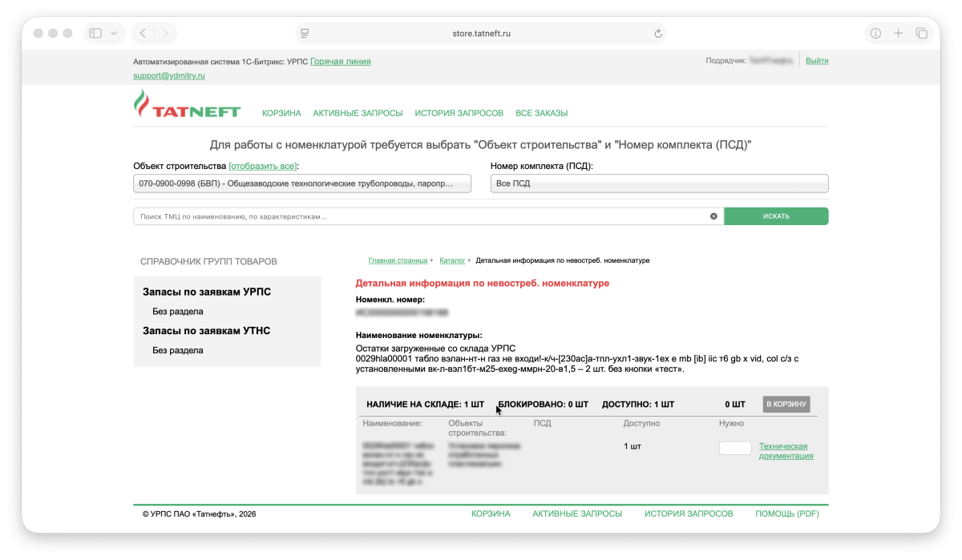Open ПОМОЩЬ (PDF) in the footer
This screenshot has width=962, height=560.
787,514
